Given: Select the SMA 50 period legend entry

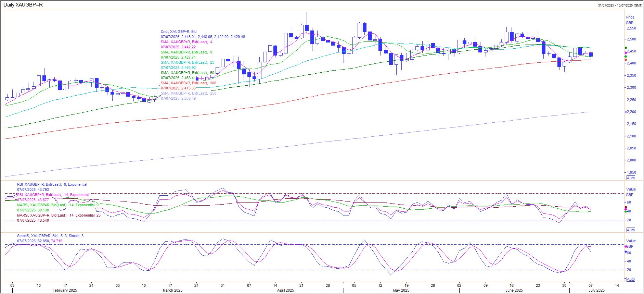Looking at the screenshot, I should [188, 73].
